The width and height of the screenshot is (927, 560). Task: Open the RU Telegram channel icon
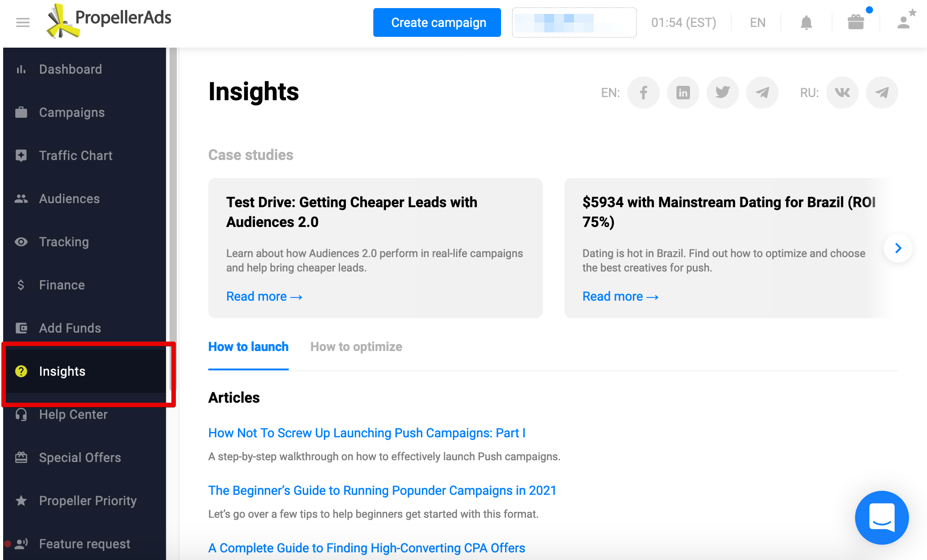pyautogui.click(x=882, y=93)
